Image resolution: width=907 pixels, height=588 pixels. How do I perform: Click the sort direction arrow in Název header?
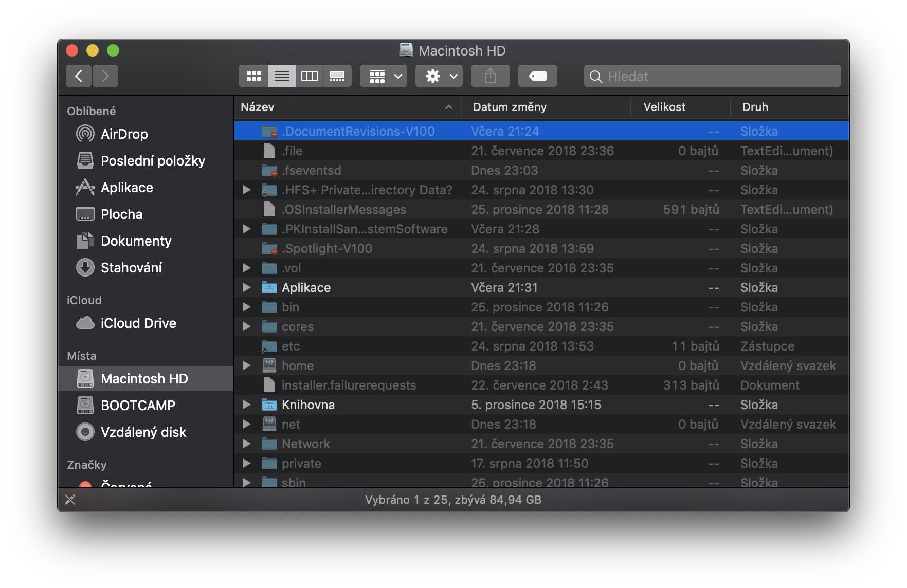tap(449, 107)
